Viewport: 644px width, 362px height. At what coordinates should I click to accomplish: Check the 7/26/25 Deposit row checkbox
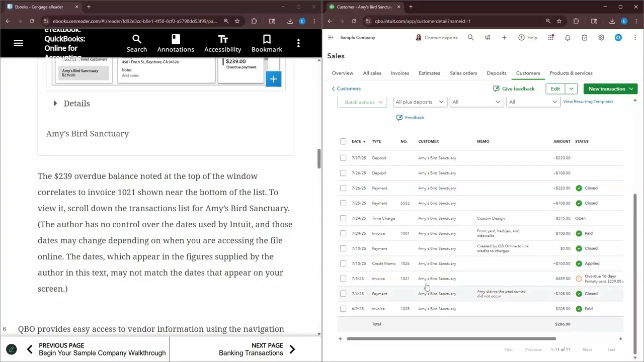tap(343, 173)
